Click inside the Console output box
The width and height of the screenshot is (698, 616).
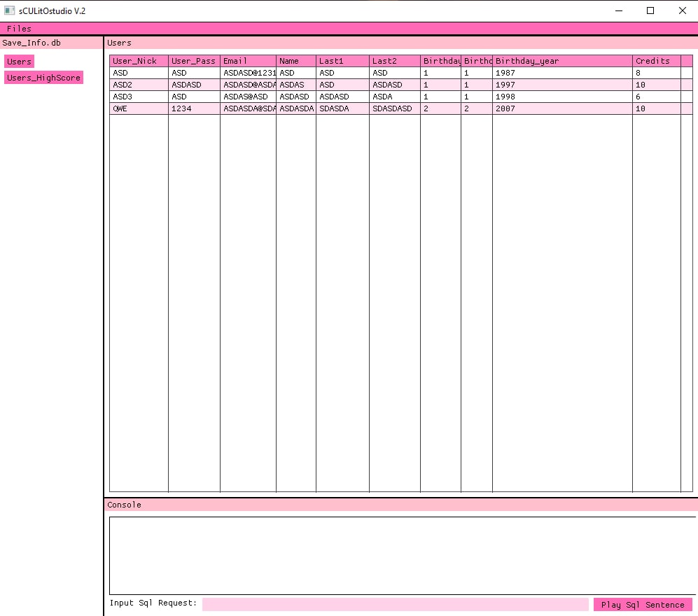(x=403, y=556)
